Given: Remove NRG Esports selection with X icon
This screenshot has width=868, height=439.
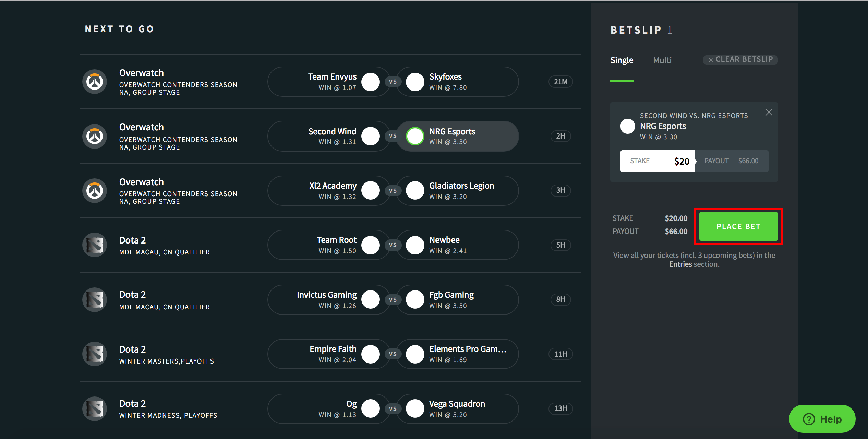Looking at the screenshot, I should pyautogui.click(x=769, y=112).
